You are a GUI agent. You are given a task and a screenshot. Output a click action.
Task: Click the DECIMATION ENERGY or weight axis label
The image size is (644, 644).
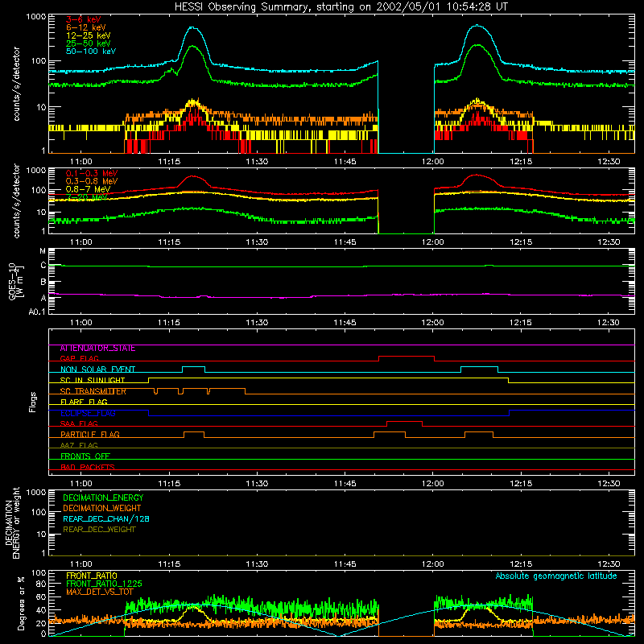coord(12,522)
